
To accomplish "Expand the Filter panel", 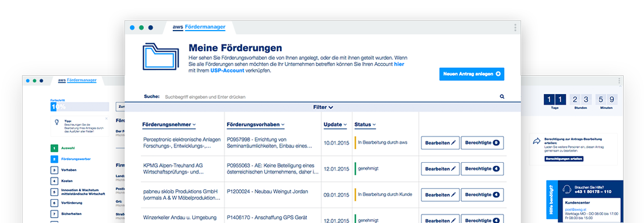I will click(x=323, y=107).
